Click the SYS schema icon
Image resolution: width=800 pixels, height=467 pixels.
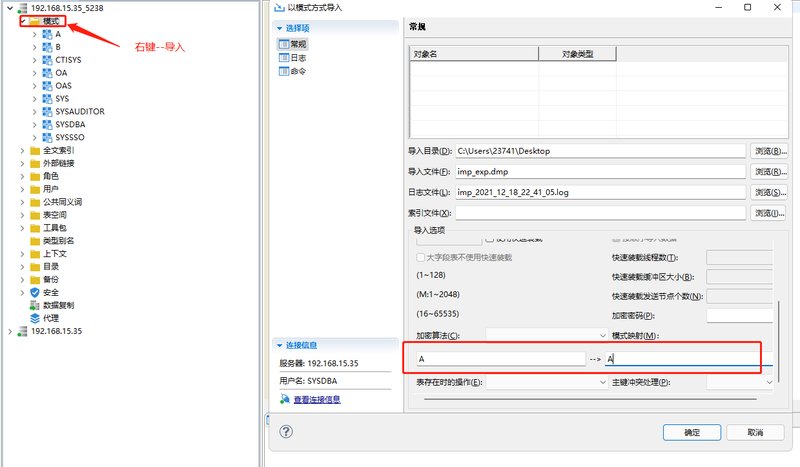click(47, 99)
